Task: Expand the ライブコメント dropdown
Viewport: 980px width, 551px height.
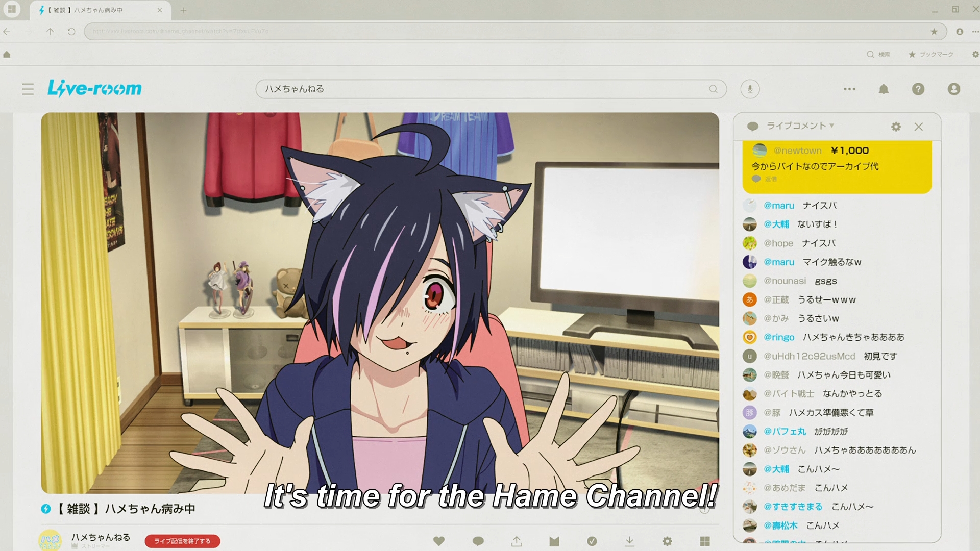Action: [800, 126]
